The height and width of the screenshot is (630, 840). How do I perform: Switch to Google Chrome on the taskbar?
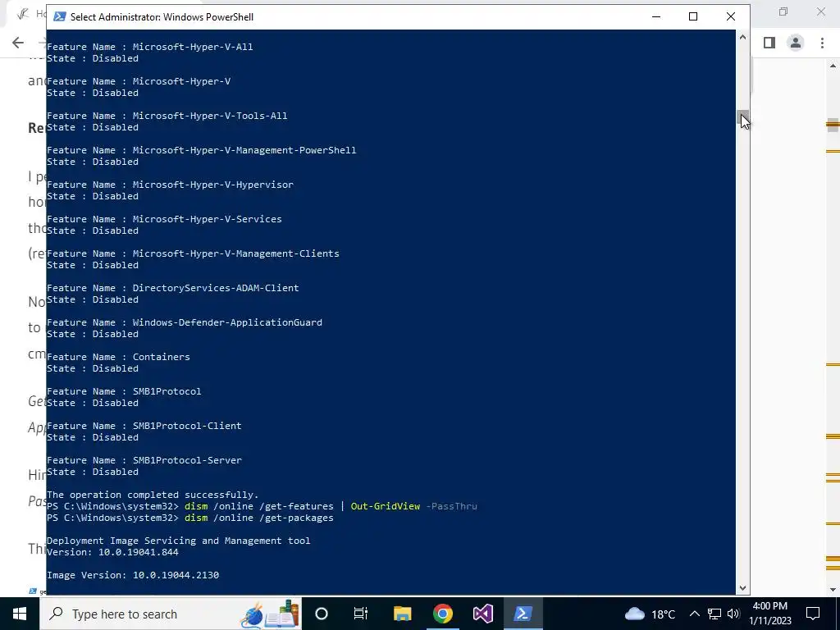[442, 614]
